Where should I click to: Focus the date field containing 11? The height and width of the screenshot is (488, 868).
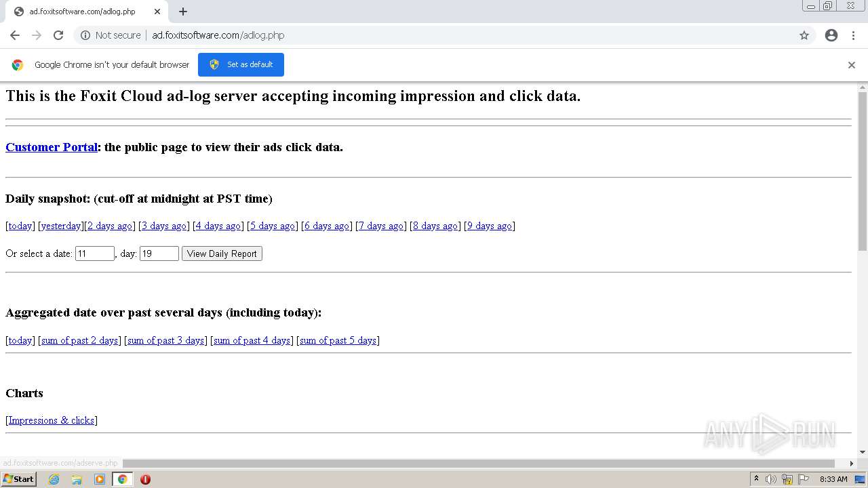click(x=94, y=253)
